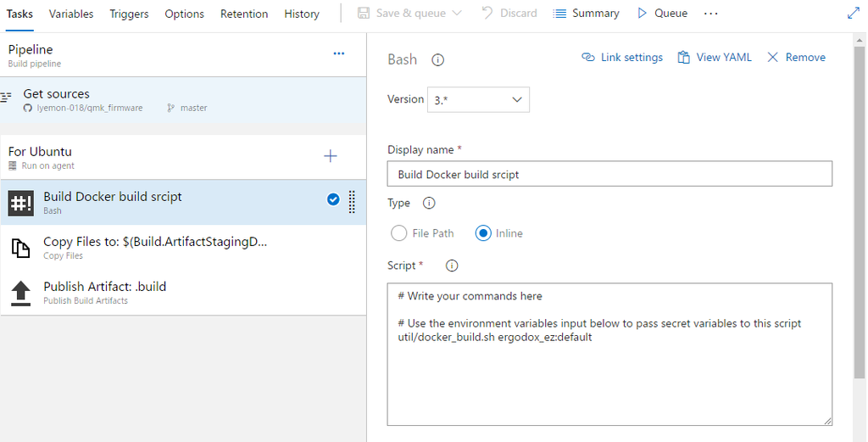The height and width of the screenshot is (442, 868).
Task: Click inside the Script text area
Action: pos(609,355)
